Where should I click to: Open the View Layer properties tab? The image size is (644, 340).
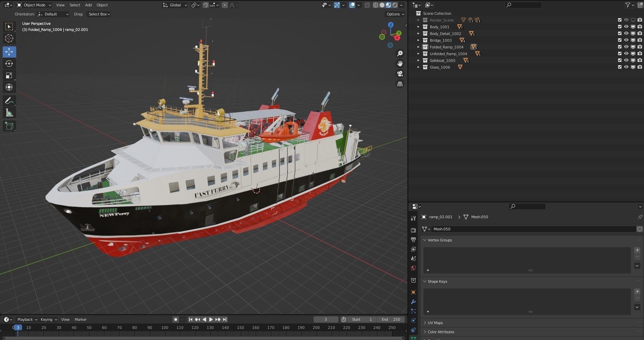pos(413,249)
